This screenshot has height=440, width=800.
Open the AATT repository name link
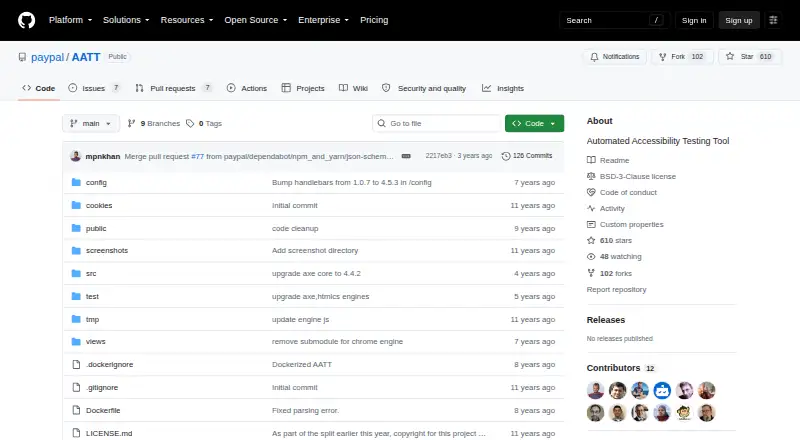(86, 57)
